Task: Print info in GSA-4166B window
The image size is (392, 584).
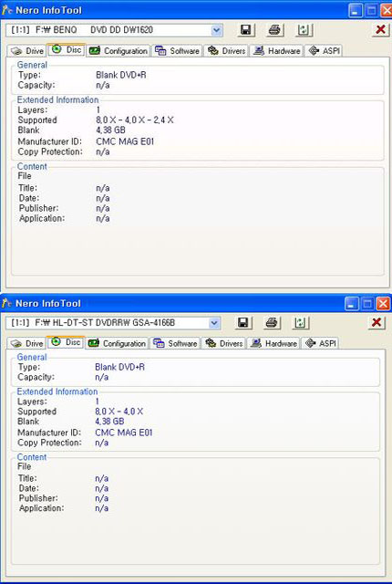Action: pyautogui.click(x=273, y=322)
